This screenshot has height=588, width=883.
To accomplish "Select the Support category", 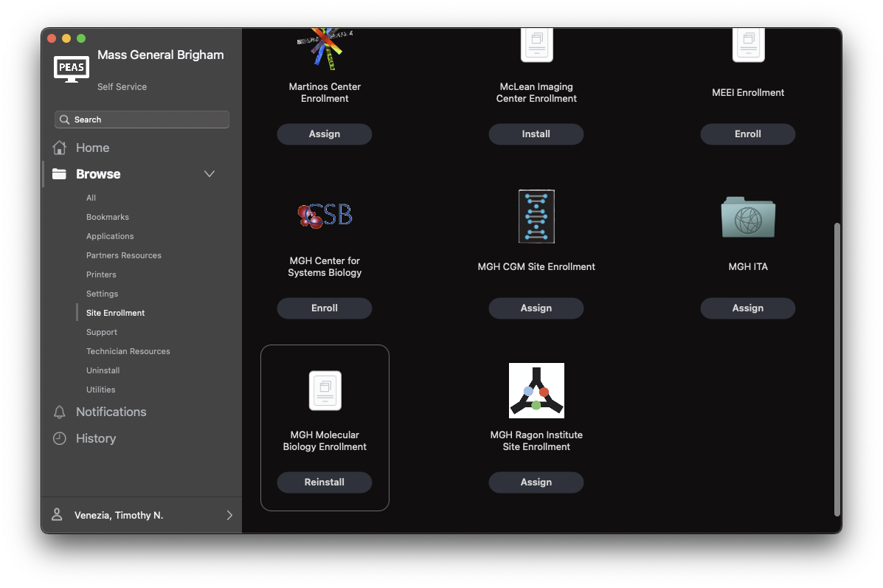I will coord(102,332).
